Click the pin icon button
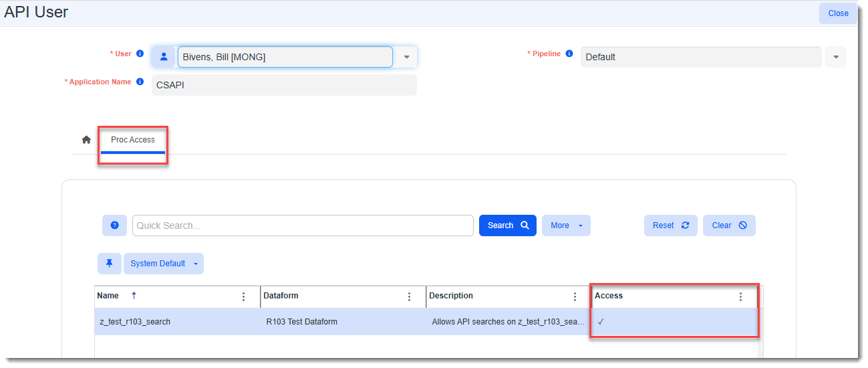Viewport: 868px width, 368px height. click(110, 264)
